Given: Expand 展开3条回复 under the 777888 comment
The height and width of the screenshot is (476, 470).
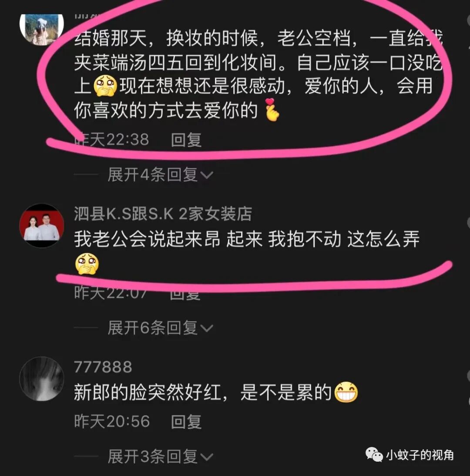Looking at the screenshot, I should [x=160, y=456].
